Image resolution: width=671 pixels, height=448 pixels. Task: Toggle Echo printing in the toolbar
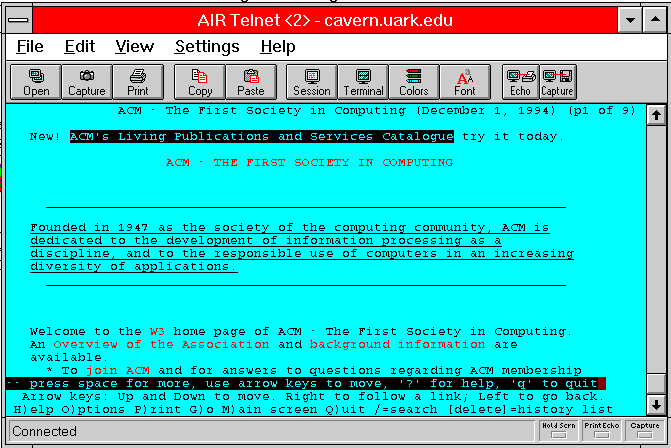(520, 82)
